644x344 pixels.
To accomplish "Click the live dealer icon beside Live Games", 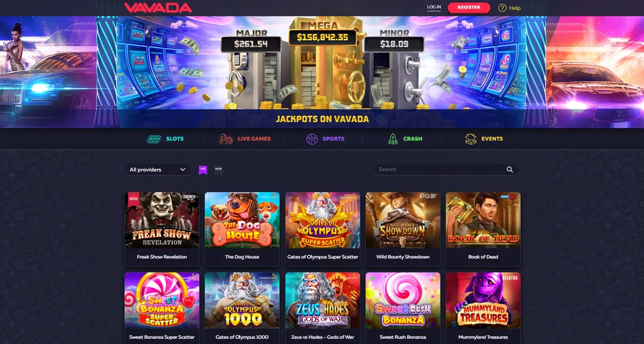I will (226, 139).
